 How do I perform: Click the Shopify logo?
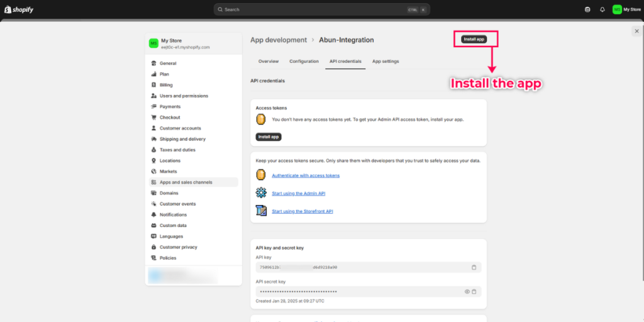18,9
